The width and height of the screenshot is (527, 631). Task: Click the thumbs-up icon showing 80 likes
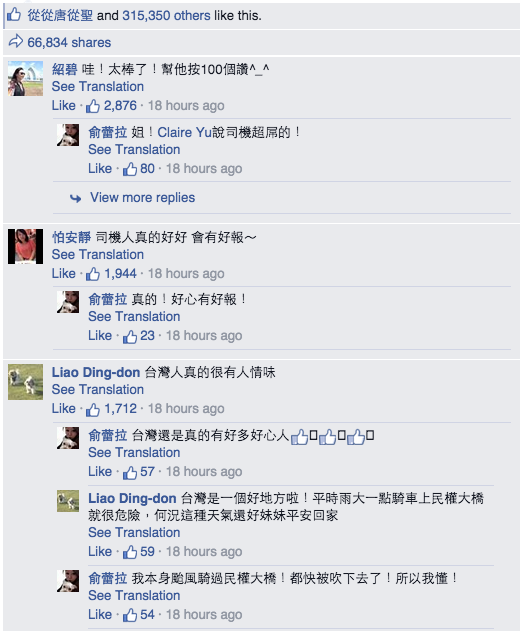coord(130,169)
